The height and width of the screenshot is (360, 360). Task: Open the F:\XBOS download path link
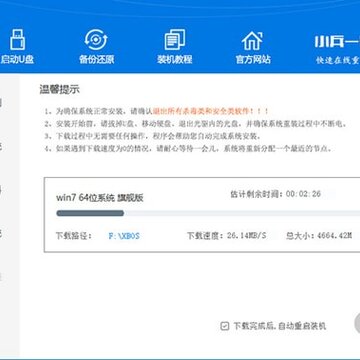pos(124,236)
